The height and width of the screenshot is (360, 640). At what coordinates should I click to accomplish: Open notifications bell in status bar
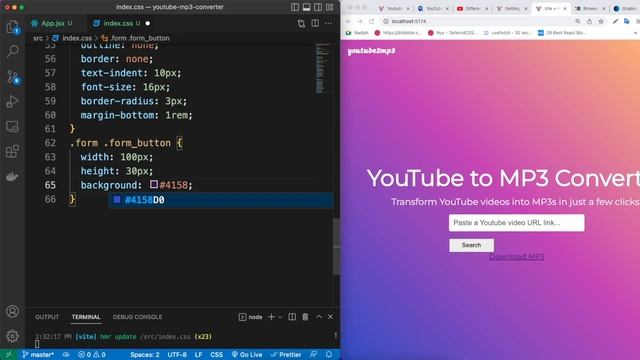329,354
